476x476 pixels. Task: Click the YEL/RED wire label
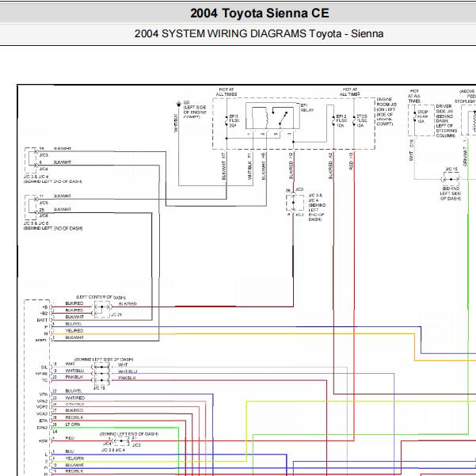click(x=74, y=331)
